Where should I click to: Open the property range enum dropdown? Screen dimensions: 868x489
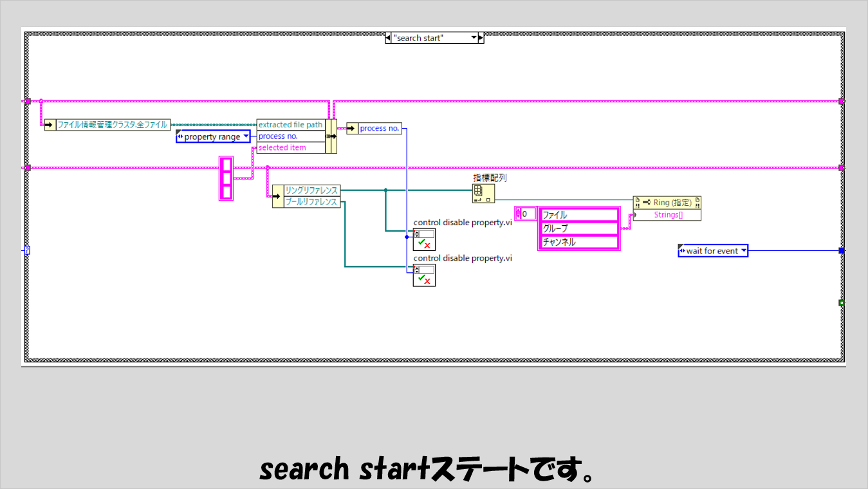[245, 136]
